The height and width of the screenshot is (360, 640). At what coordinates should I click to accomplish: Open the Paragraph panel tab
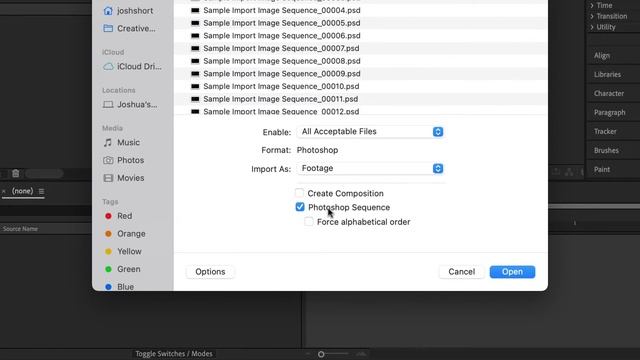(x=609, y=112)
